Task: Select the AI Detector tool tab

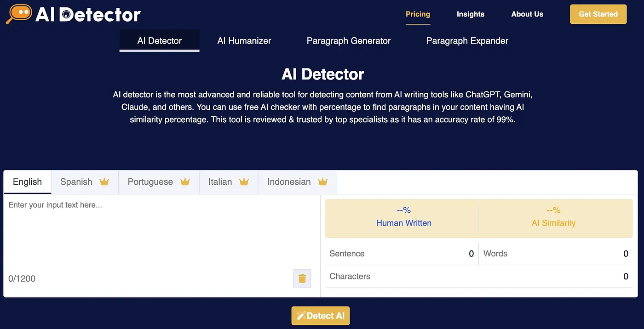Action: coord(160,41)
